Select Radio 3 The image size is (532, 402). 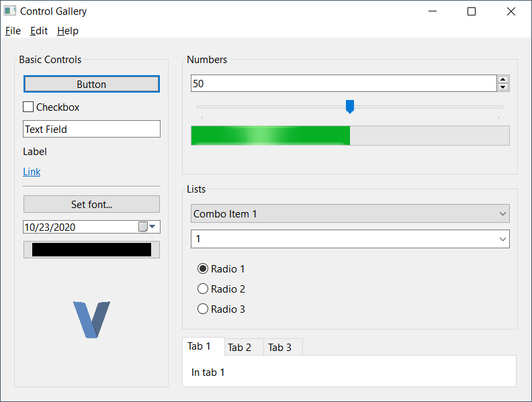tap(203, 309)
